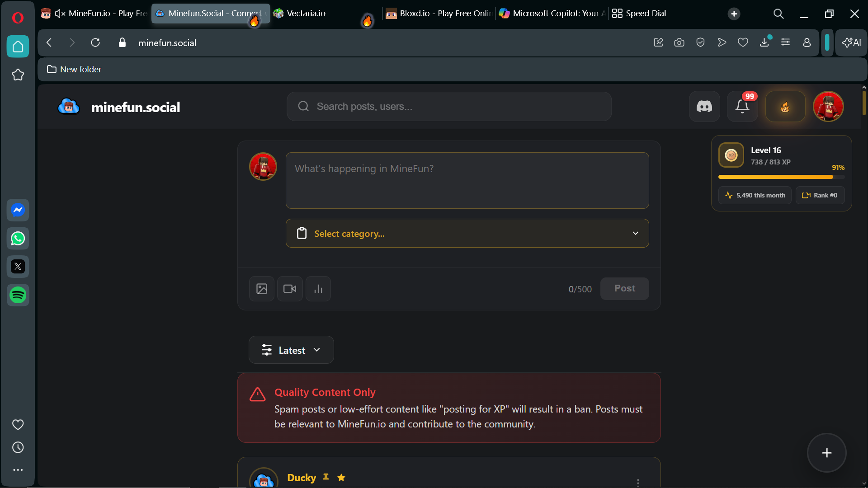This screenshot has width=868, height=488.
Task: Add a poll to the post
Action: pyautogui.click(x=318, y=289)
